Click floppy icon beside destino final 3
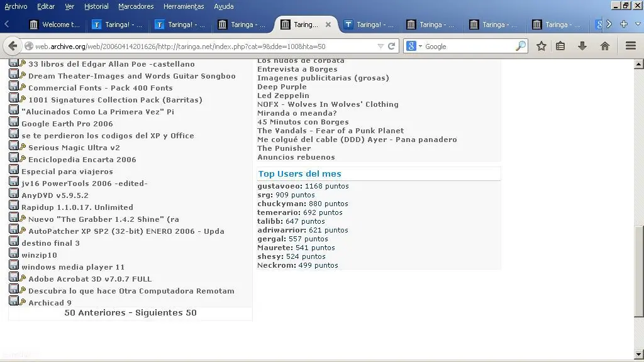This screenshot has width=644, height=362. [x=14, y=241]
